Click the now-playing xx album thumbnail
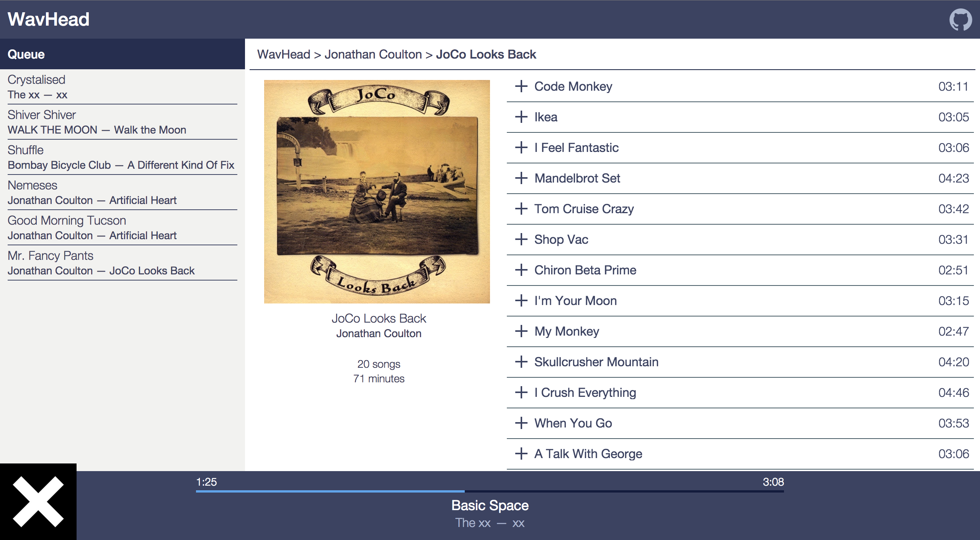Image resolution: width=980 pixels, height=540 pixels. pyautogui.click(x=38, y=502)
